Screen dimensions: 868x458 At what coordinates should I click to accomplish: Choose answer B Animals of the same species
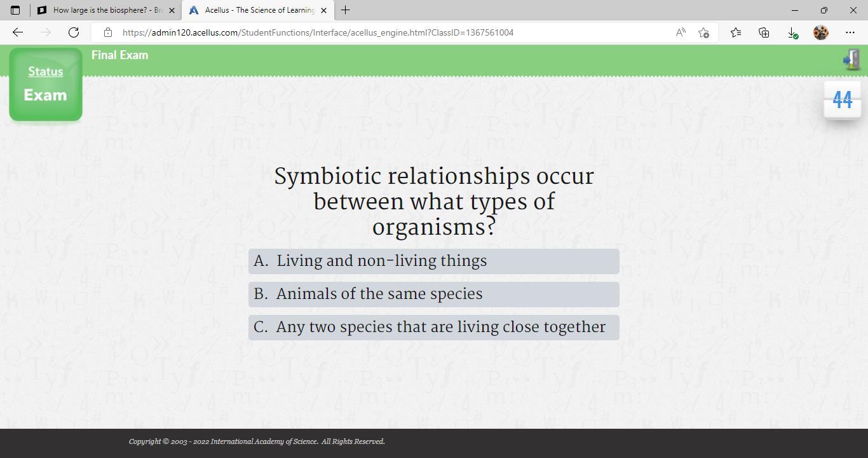[434, 295]
